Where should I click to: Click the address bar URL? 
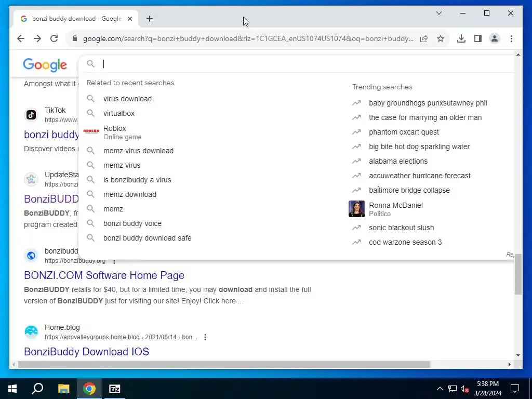coord(248,38)
